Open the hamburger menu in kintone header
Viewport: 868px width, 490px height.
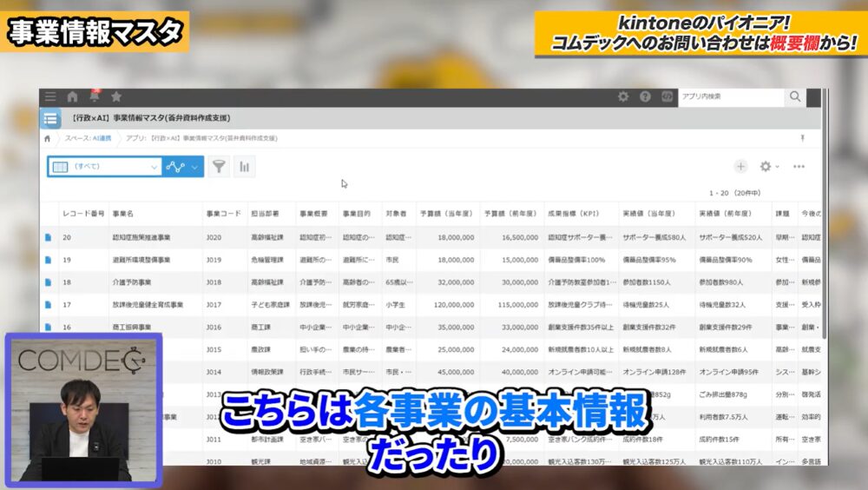pos(50,96)
